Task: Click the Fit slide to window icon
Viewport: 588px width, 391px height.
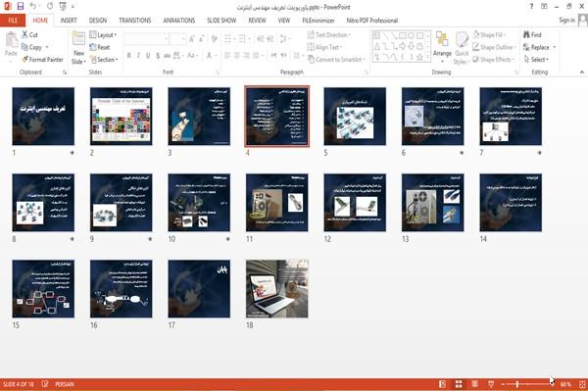Action: [582, 384]
